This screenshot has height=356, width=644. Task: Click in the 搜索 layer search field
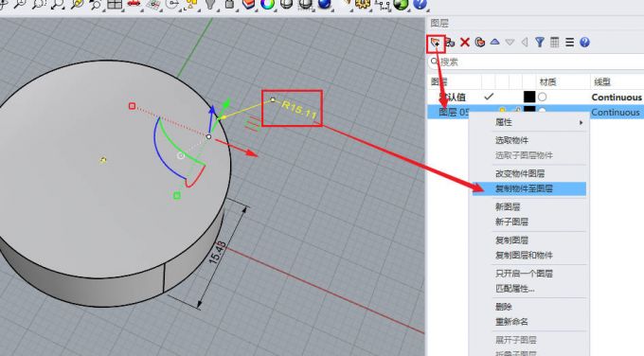pos(536,62)
